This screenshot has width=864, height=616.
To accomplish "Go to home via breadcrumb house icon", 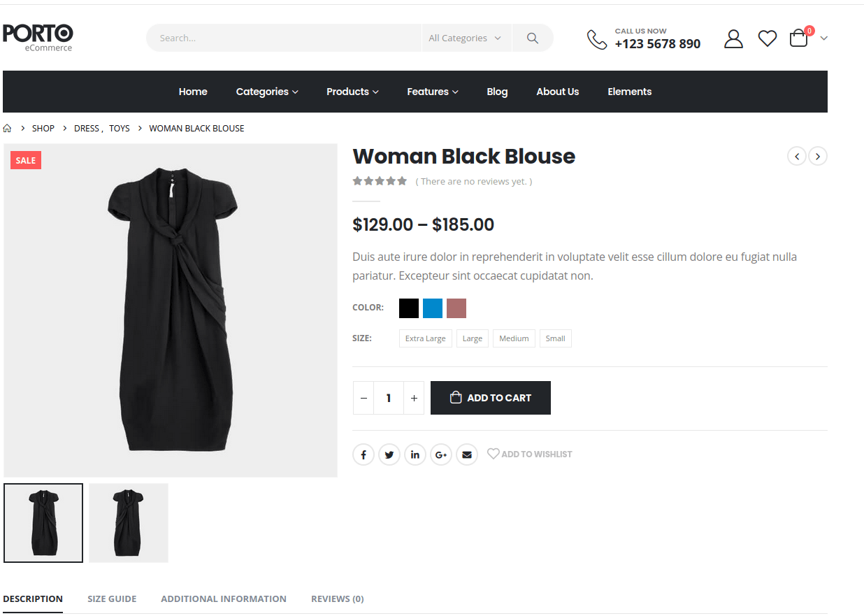I will pos(8,129).
